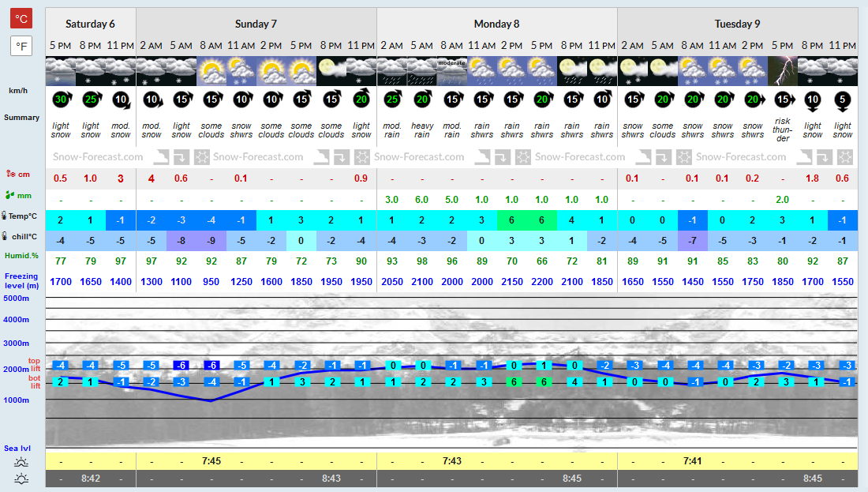Click the chill°C row label

20,237
